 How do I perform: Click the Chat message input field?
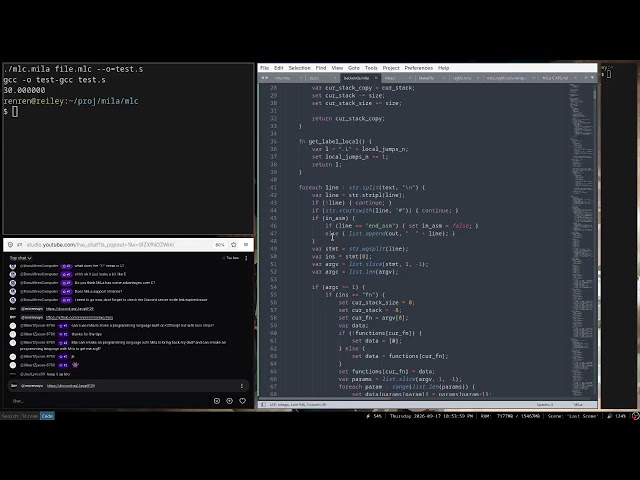(x=110, y=401)
